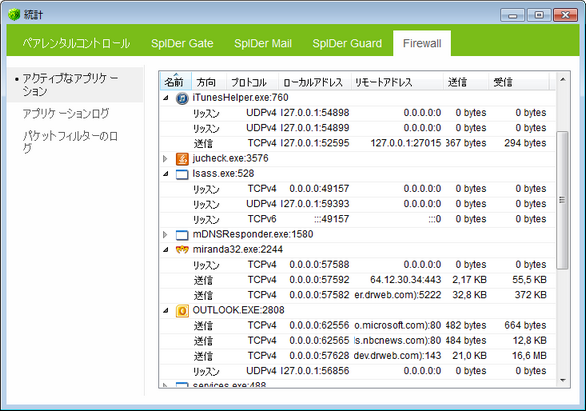Sort by the 受信 column header
This screenshot has height=411, width=586.
tap(519, 81)
